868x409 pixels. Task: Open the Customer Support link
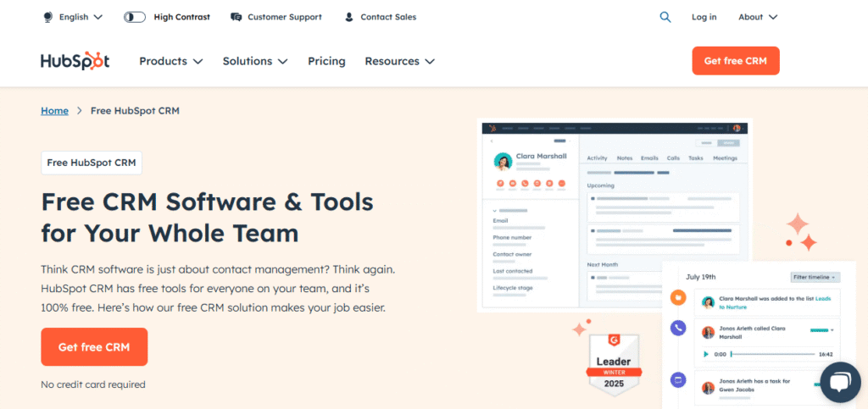coord(285,17)
